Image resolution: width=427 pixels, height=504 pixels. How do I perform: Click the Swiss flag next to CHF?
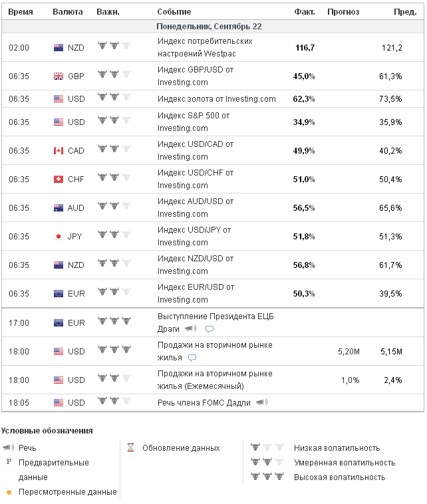58,180
